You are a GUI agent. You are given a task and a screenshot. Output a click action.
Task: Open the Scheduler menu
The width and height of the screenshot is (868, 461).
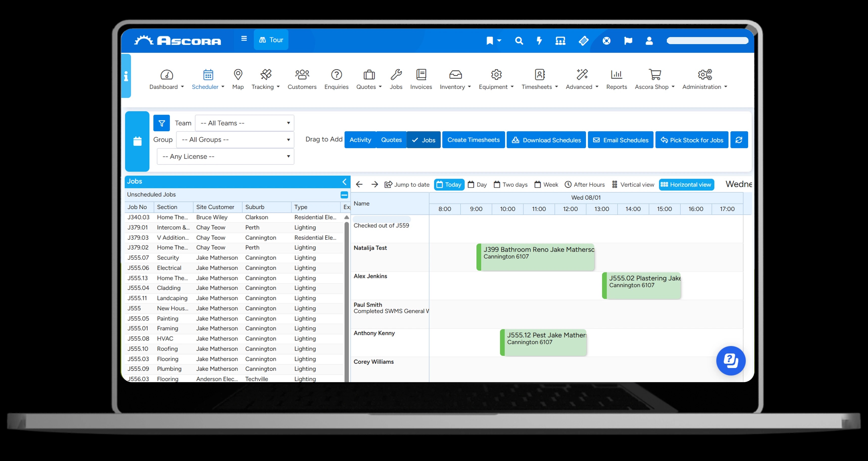tap(207, 79)
